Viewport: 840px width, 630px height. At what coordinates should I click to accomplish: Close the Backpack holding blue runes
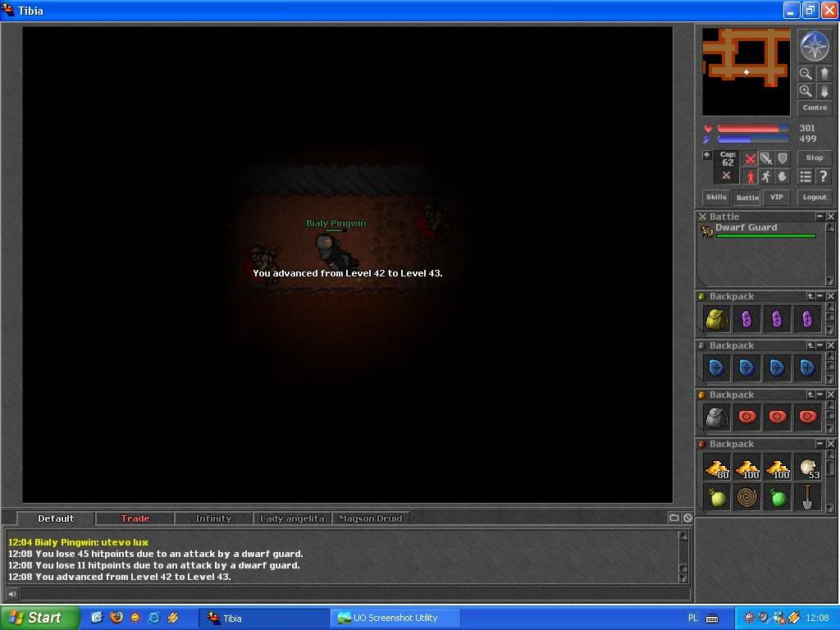click(x=830, y=345)
